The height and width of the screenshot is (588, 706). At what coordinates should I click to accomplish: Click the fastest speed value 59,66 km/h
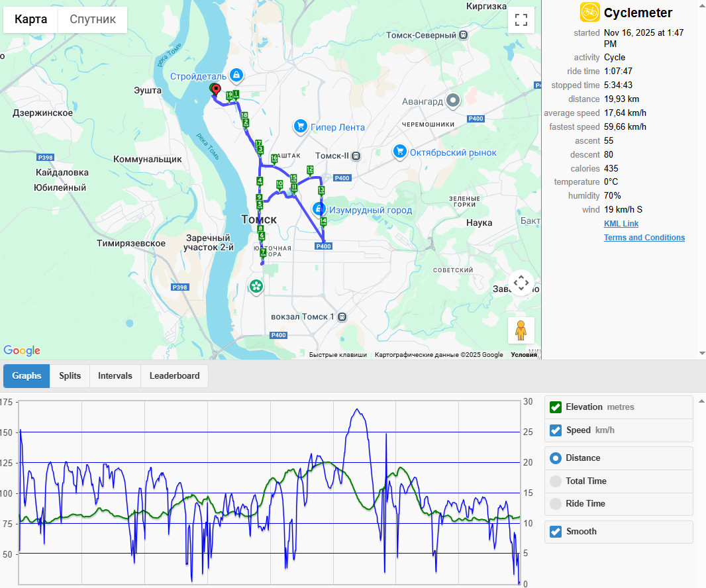coord(625,127)
